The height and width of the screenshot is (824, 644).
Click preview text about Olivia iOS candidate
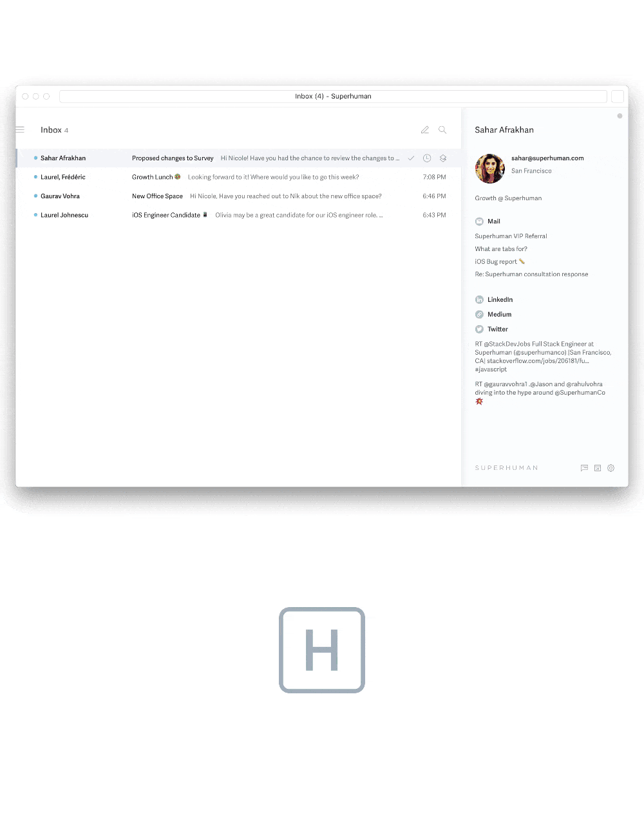299,215
